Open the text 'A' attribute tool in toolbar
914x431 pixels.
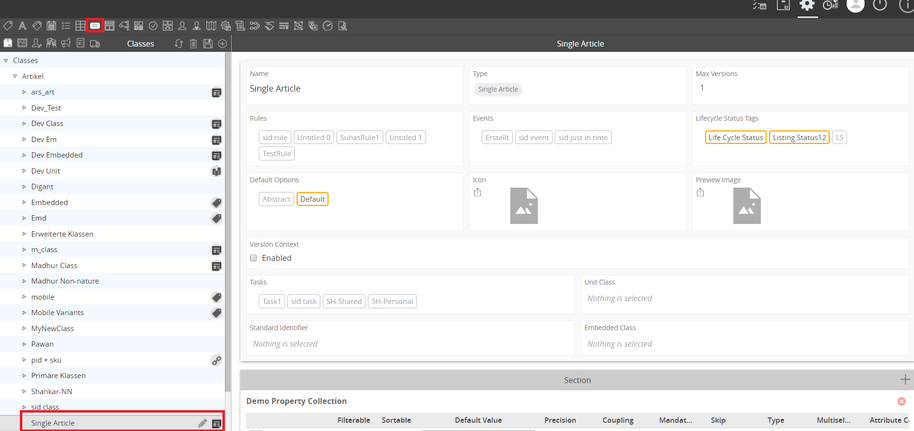pos(22,26)
